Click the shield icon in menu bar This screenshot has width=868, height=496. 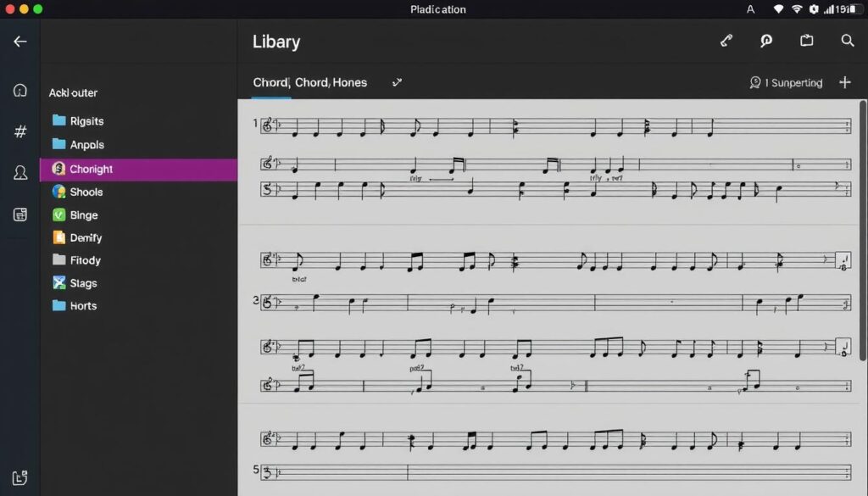click(x=813, y=8)
